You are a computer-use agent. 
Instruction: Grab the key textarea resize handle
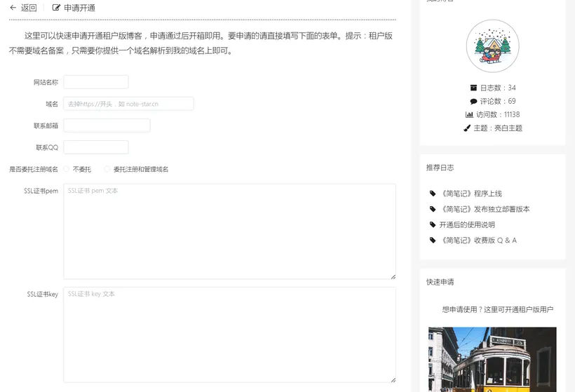393,380
